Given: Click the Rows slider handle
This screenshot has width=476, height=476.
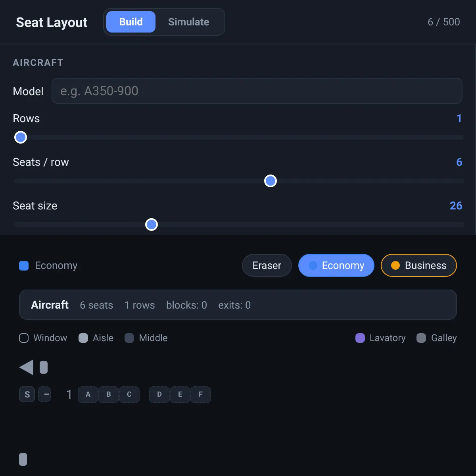Looking at the screenshot, I should pos(21,137).
